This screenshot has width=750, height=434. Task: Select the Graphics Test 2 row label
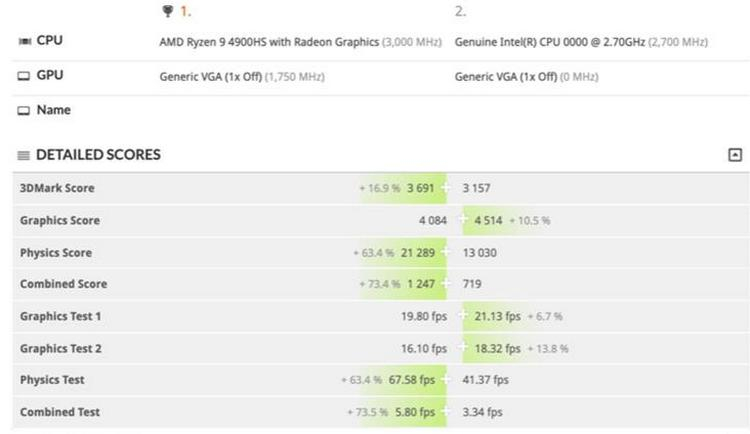[x=61, y=348]
